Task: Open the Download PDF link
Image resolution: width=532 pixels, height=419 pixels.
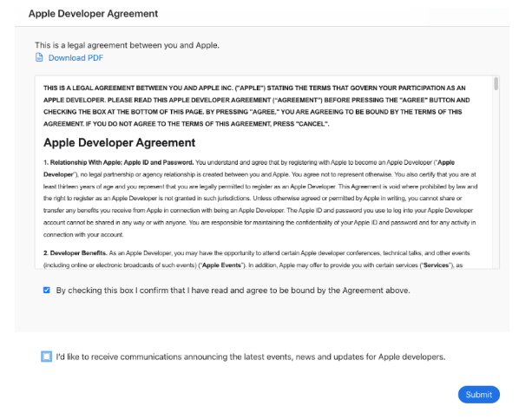Action: point(76,58)
